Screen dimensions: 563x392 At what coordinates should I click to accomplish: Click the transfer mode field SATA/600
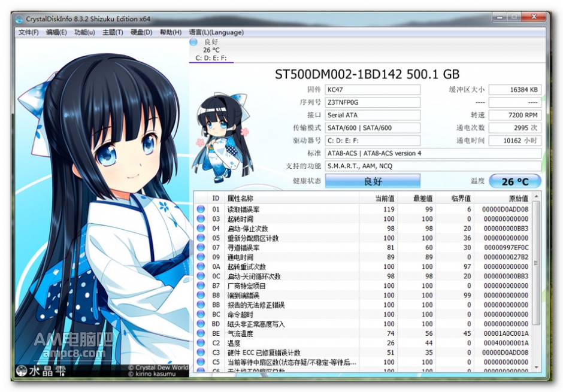[x=373, y=127]
